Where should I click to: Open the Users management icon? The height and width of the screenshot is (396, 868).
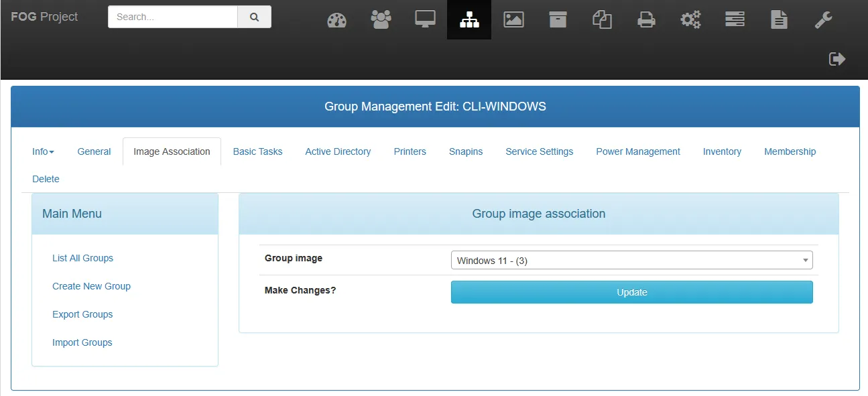point(381,20)
